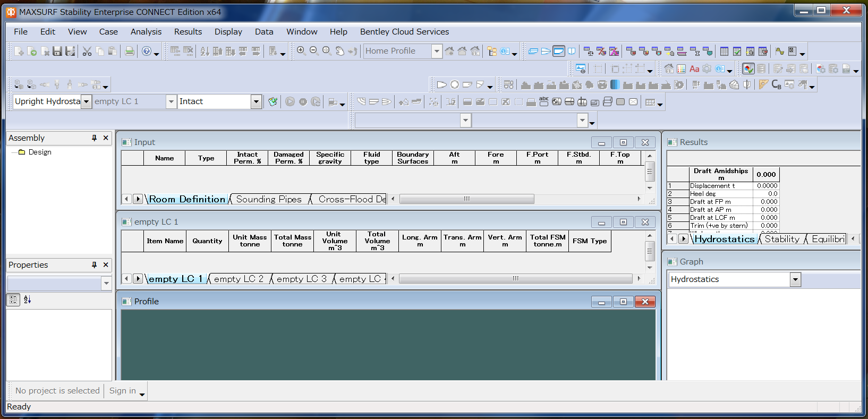Open the Hydrostatics graph type dropdown
The height and width of the screenshot is (419, 868).
795,279
